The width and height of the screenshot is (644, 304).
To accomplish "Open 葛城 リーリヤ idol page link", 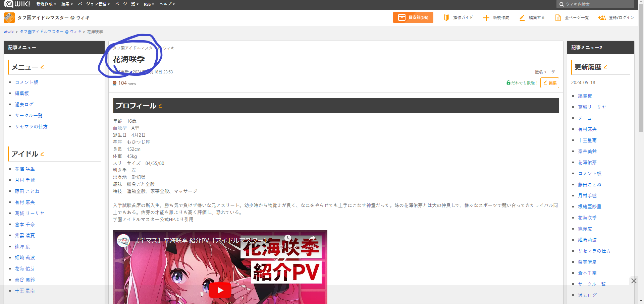I will [30, 214].
